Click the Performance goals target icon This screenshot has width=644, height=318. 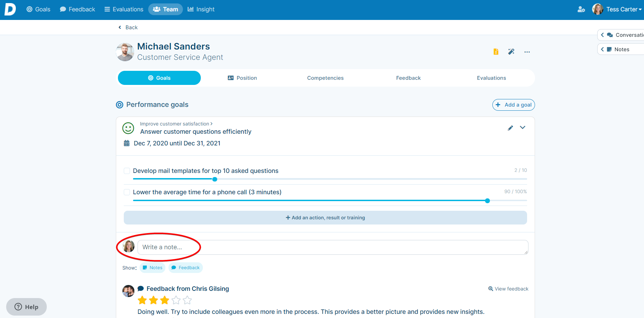point(120,105)
